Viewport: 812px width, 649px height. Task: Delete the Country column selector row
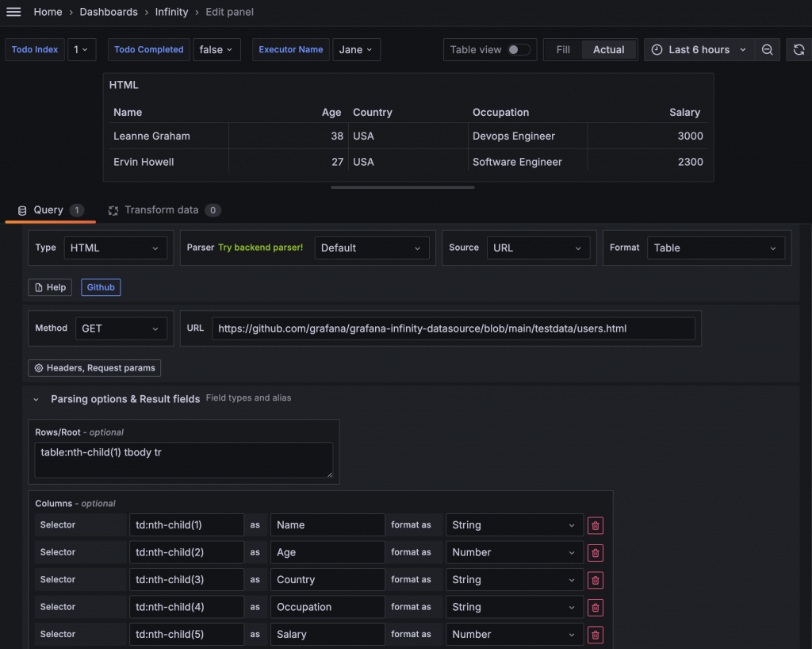(595, 580)
